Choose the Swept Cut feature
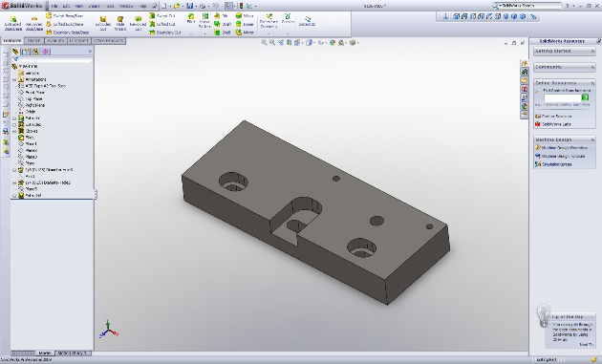 [x=162, y=15]
